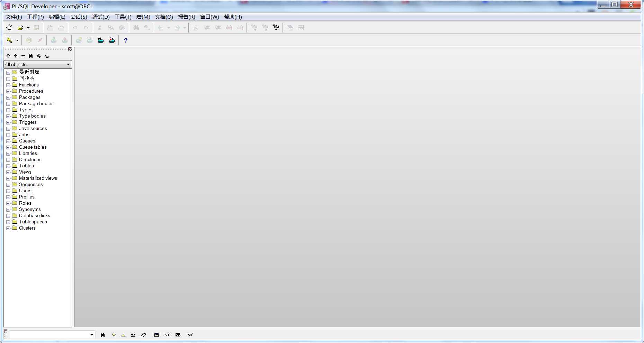Viewport: 644px width, 343px height.
Task: Click the SQL query builder icon
Action: [x=90, y=40]
